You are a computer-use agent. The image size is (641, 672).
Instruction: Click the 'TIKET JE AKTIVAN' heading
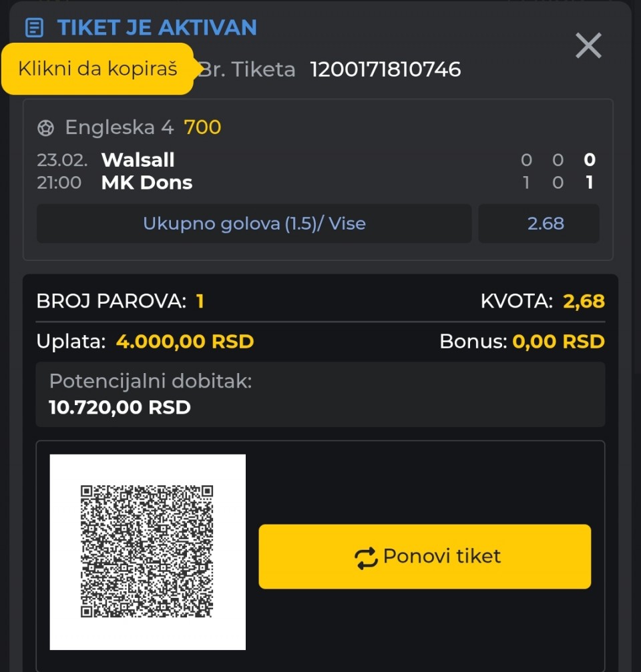pyautogui.click(x=157, y=28)
